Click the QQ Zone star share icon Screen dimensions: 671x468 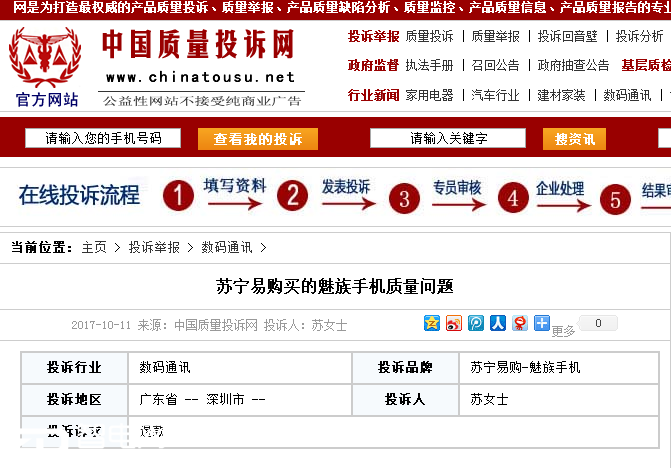click(432, 323)
